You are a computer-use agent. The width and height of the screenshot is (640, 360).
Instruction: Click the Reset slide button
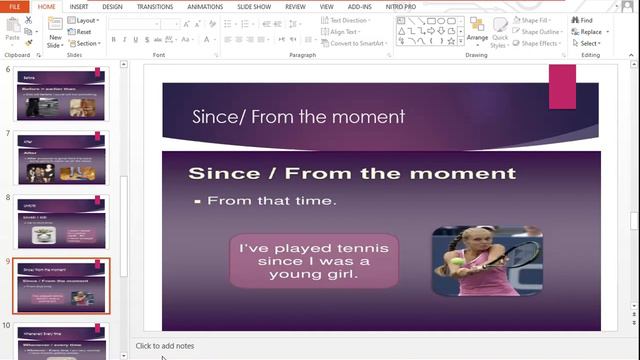click(x=80, y=32)
